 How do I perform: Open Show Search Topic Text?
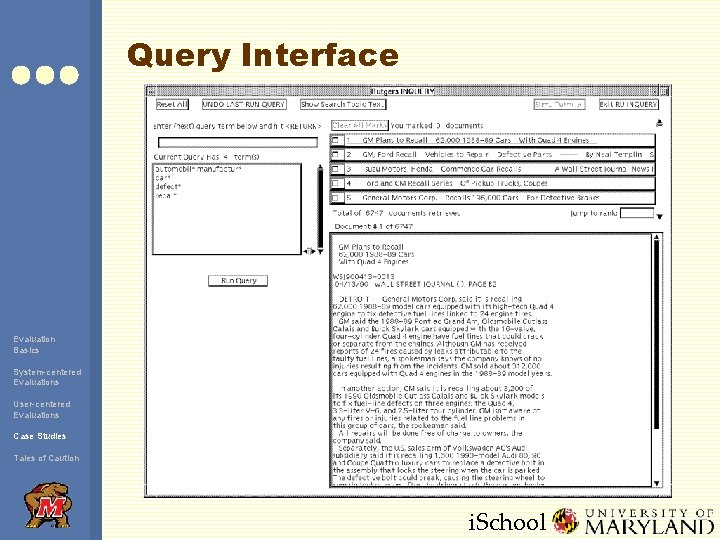coord(343,105)
